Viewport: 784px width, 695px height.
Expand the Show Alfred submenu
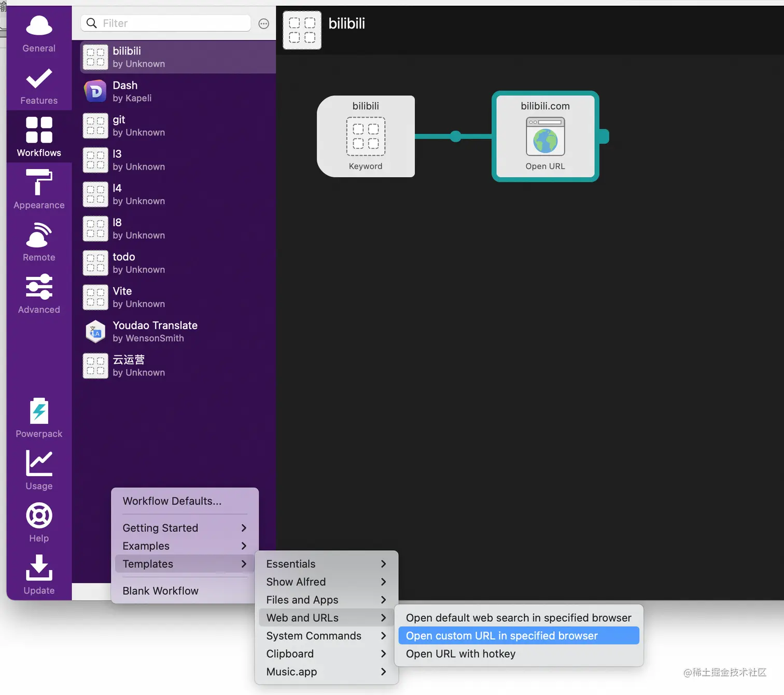(x=327, y=582)
